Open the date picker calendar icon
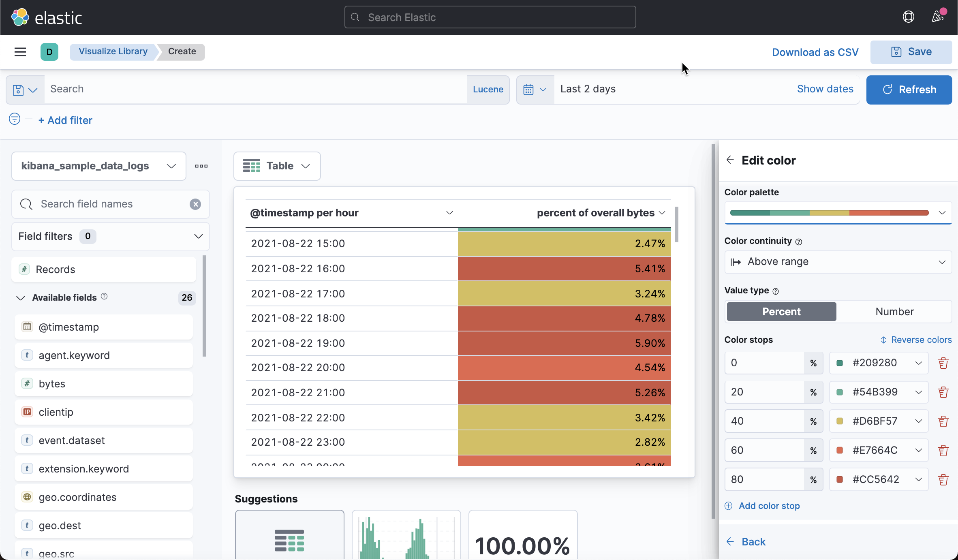The image size is (958, 560). click(x=535, y=89)
